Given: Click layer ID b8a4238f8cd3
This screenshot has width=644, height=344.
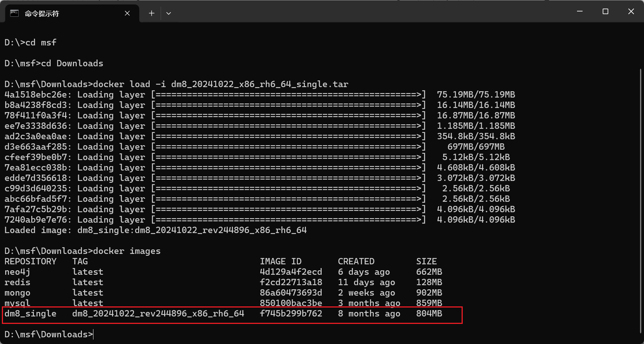Looking at the screenshot, I should [36, 105].
